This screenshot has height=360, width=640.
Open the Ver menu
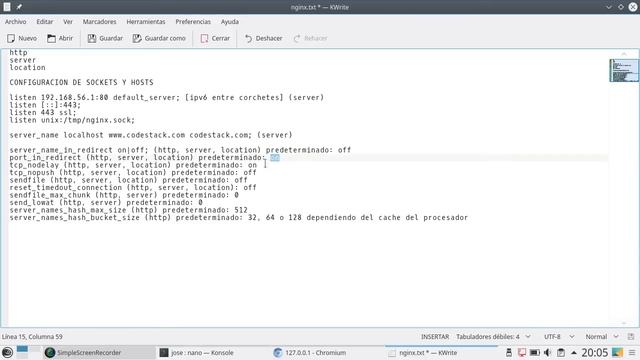click(68, 22)
